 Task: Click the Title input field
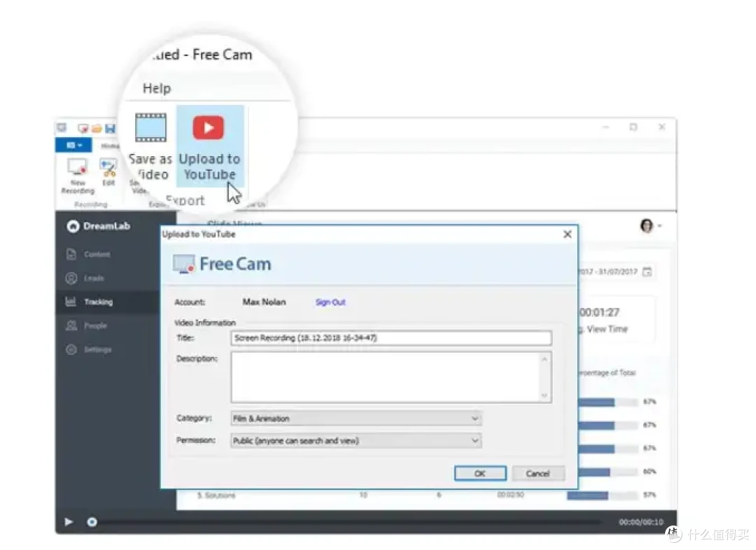pos(391,338)
